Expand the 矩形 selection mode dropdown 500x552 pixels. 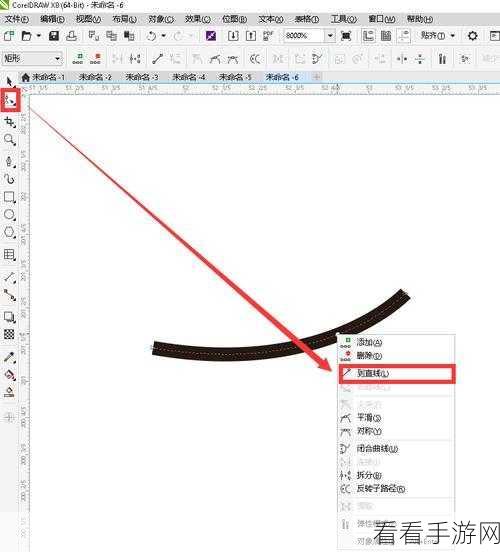click(x=57, y=58)
